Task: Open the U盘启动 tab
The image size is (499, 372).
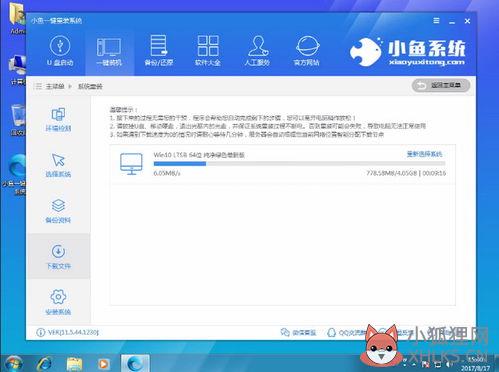Action: (60, 52)
